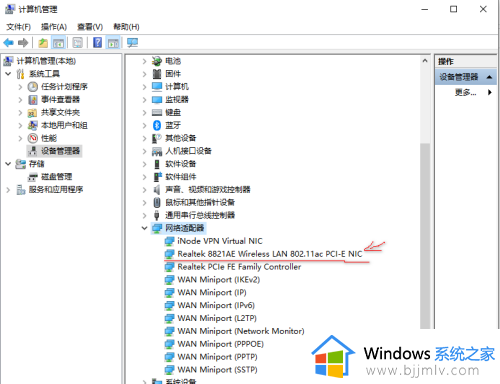The image size is (500, 384).
Task: Maximize the 计算机管理 window
Action: pos(454,9)
